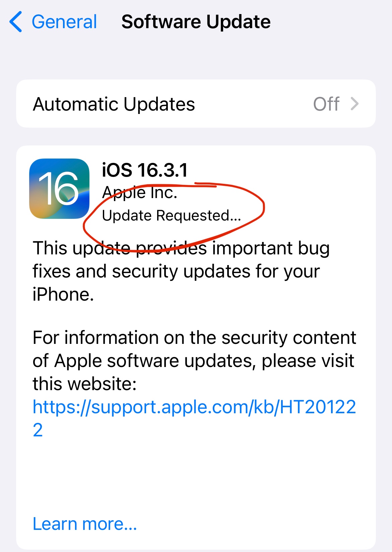Tap the trailing 2 of the support URL
This screenshot has height=552, width=392.
tap(38, 430)
